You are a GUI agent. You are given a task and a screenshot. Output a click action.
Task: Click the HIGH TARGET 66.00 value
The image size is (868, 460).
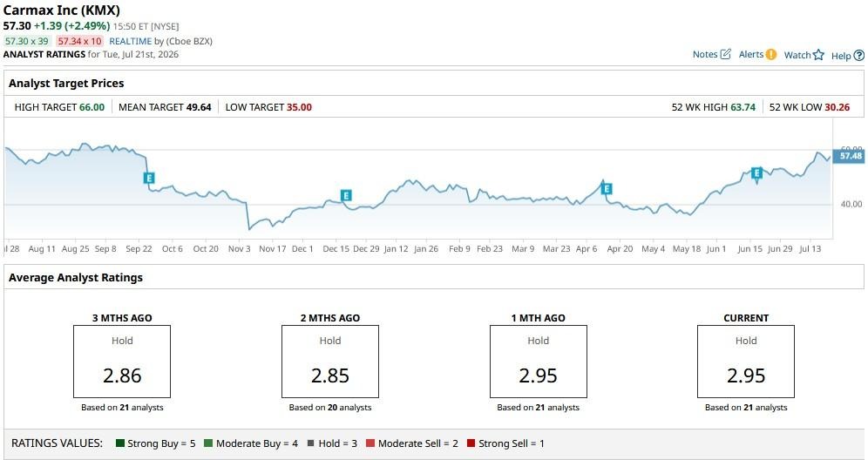pyautogui.click(x=92, y=107)
